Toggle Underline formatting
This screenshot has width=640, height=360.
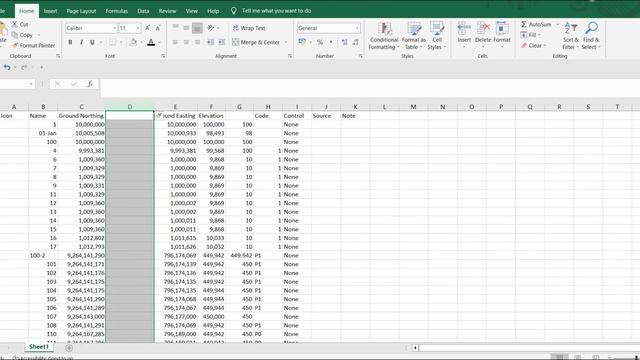click(92, 42)
